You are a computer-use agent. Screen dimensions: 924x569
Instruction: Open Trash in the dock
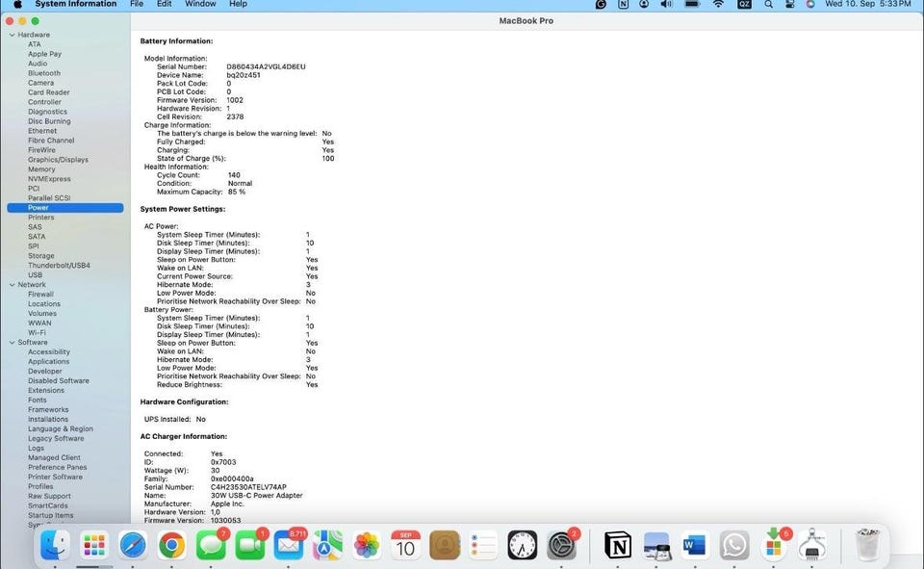pyautogui.click(x=868, y=546)
